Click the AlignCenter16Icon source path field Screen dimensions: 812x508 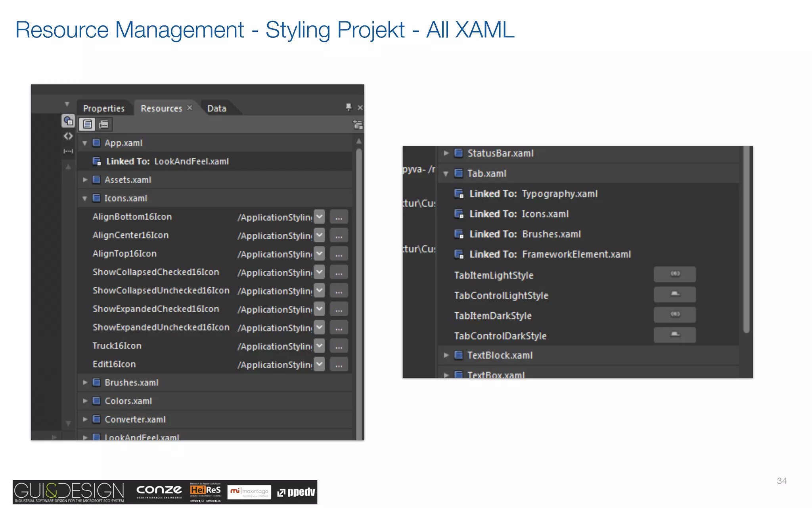point(275,236)
